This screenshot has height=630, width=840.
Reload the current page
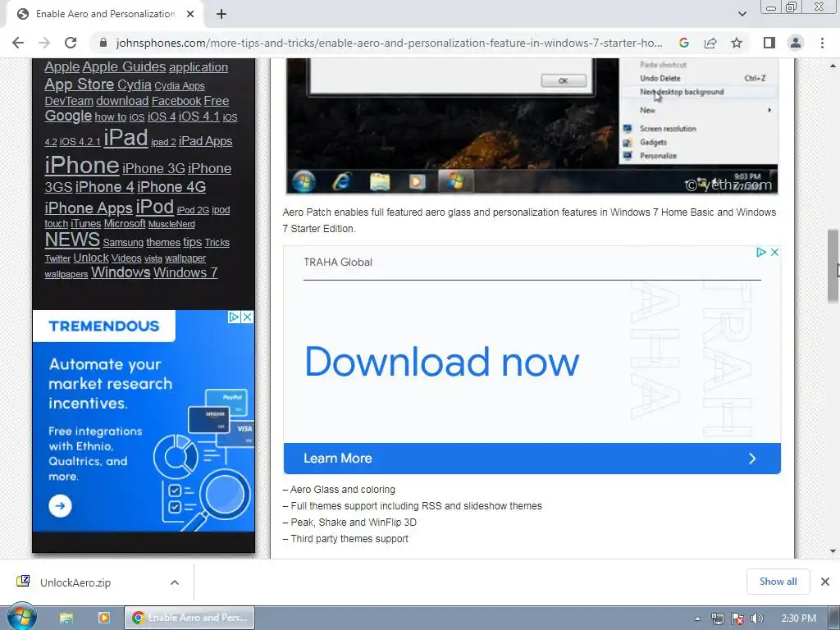(71, 43)
